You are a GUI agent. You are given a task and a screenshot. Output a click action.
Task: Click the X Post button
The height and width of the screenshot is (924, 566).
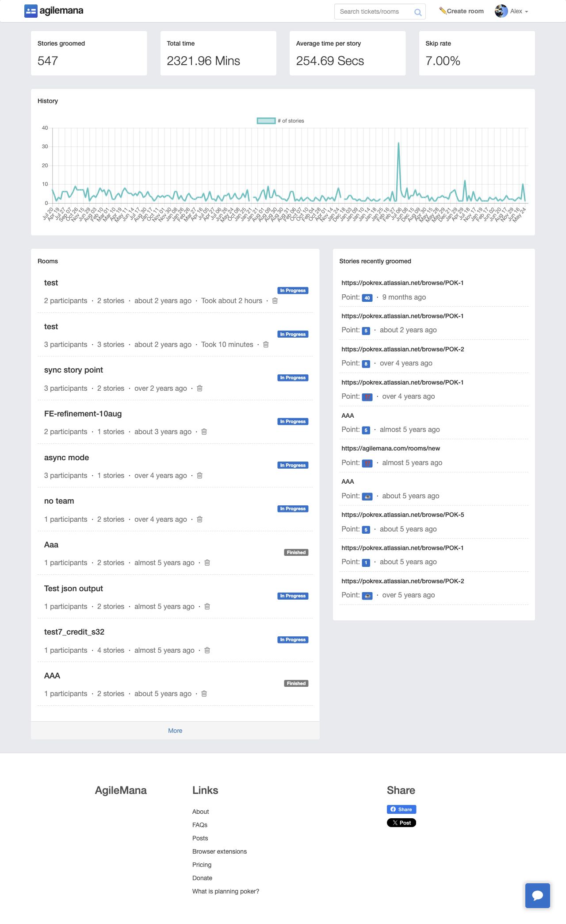[402, 823]
